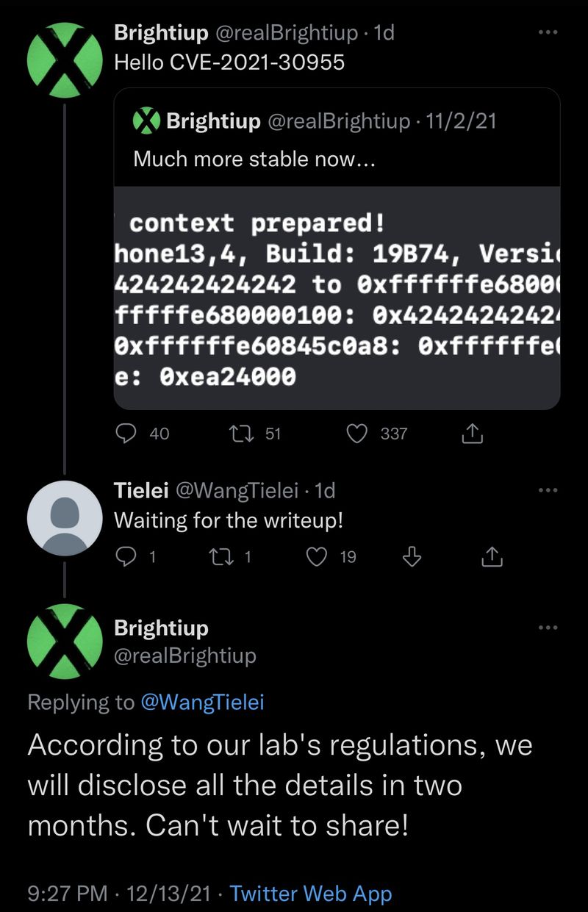The height and width of the screenshot is (912, 588).
Task: Open Brightiup's green X avatar at top
Action: pyautogui.click(x=65, y=60)
